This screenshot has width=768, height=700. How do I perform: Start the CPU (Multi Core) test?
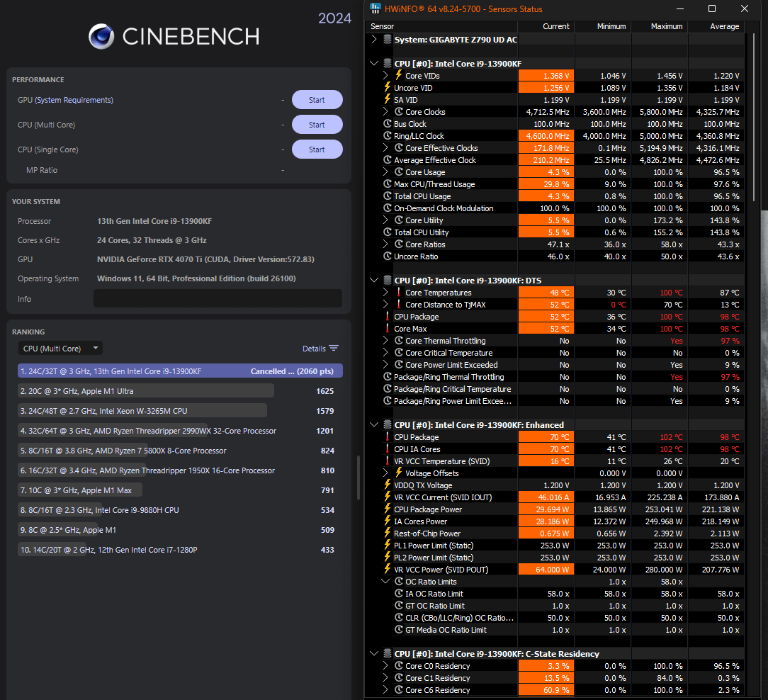(x=317, y=125)
